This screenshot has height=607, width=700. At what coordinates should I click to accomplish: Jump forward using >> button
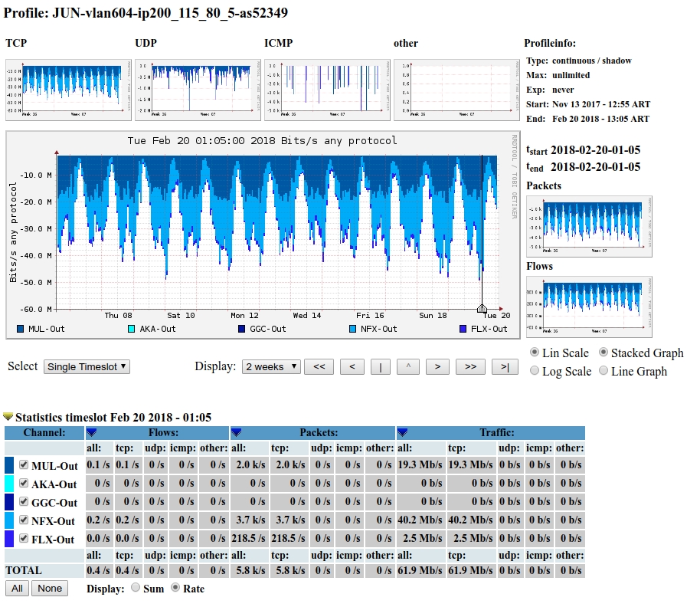coord(470,367)
